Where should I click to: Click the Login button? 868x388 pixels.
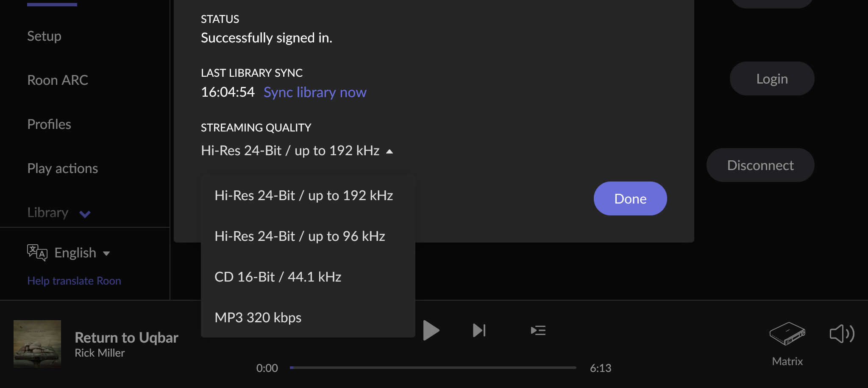point(772,78)
